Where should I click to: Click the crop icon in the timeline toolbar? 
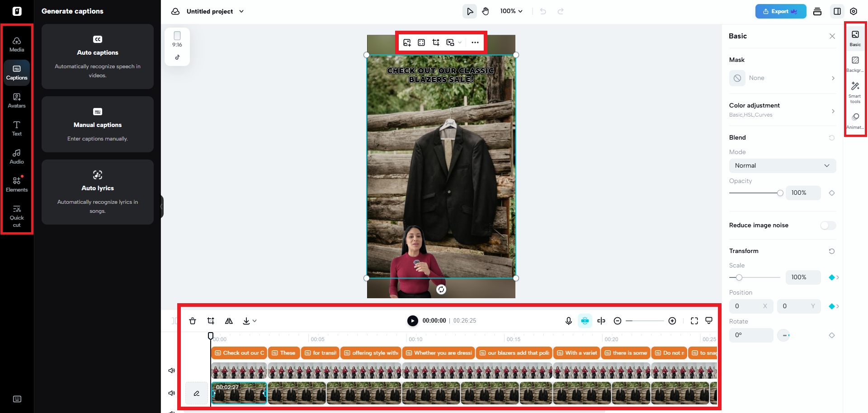coord(211,321)
